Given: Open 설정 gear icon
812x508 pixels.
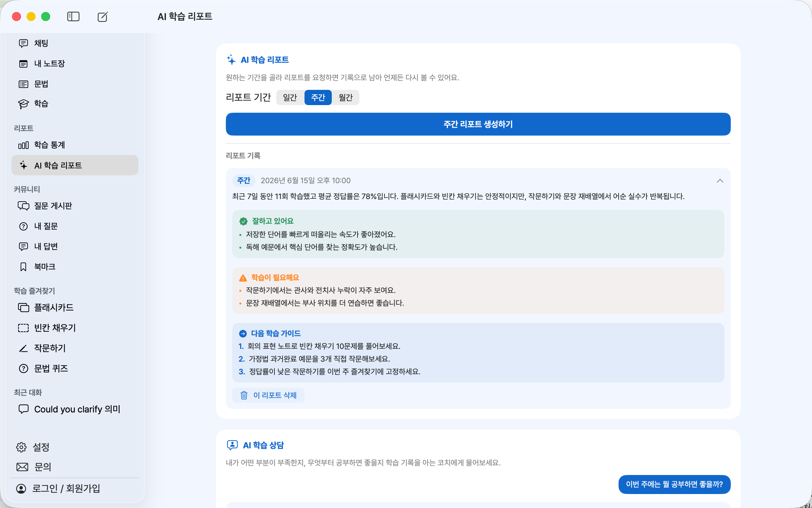Looking at the screenshot, I should [x=21, y=447].
